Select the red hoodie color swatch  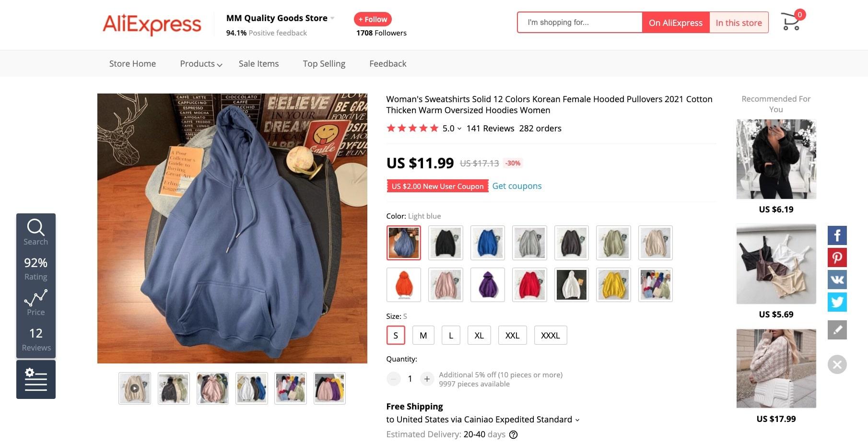pos(529,285)
